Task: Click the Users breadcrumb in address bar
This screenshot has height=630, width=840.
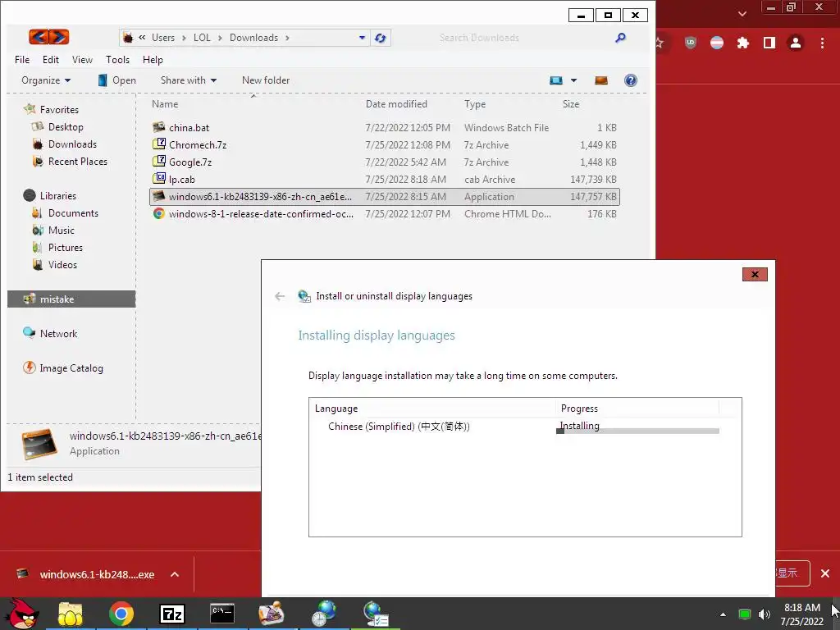Action: (x=163, y=38)
